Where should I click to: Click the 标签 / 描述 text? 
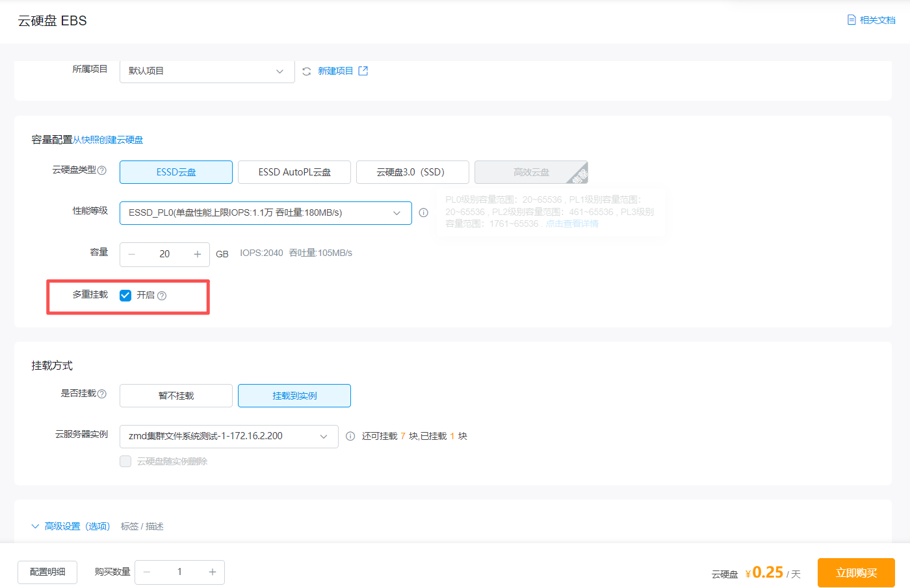[x=142, y=526]
